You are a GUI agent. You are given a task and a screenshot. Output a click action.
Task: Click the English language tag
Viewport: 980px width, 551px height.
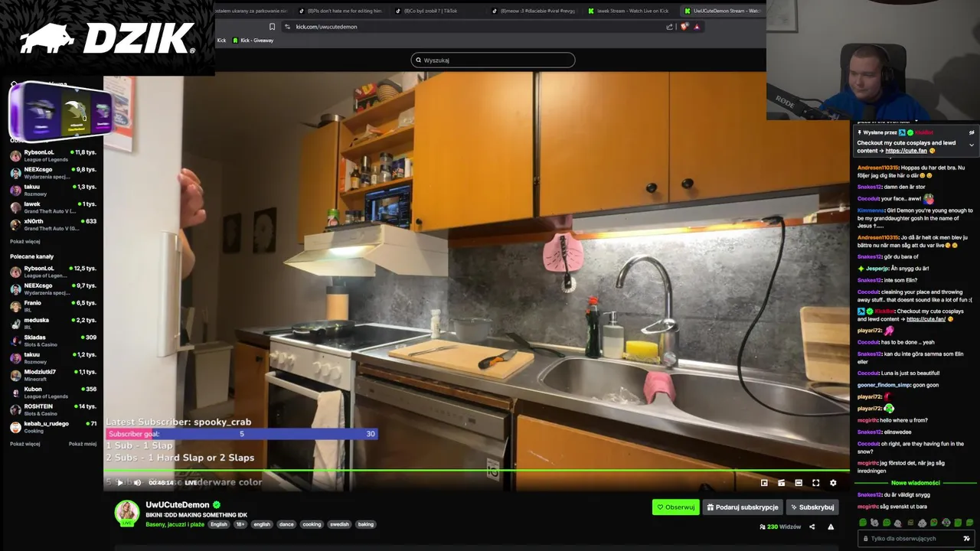coord(219,524)
